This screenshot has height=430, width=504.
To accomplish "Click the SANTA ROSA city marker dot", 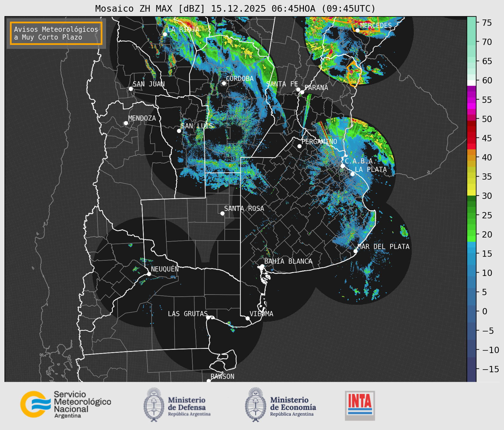I will (222, 213).
